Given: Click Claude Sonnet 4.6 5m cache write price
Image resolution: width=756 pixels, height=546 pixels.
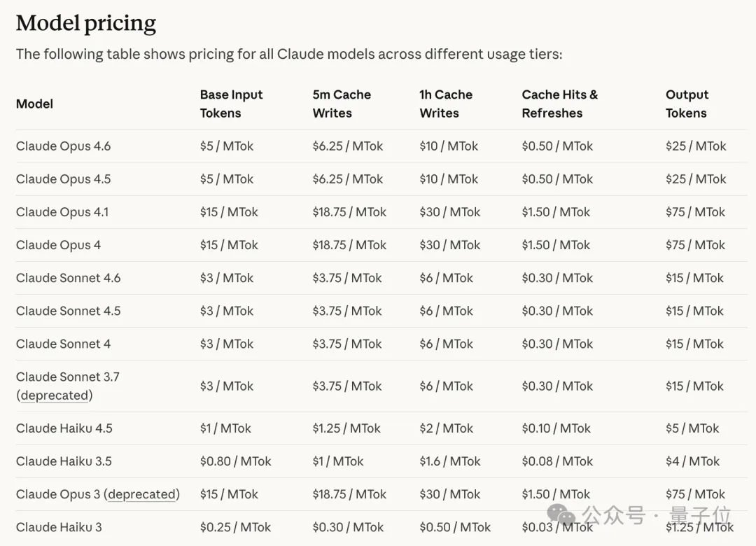Looking at the screenshot, I should click(x=347, y=278).
